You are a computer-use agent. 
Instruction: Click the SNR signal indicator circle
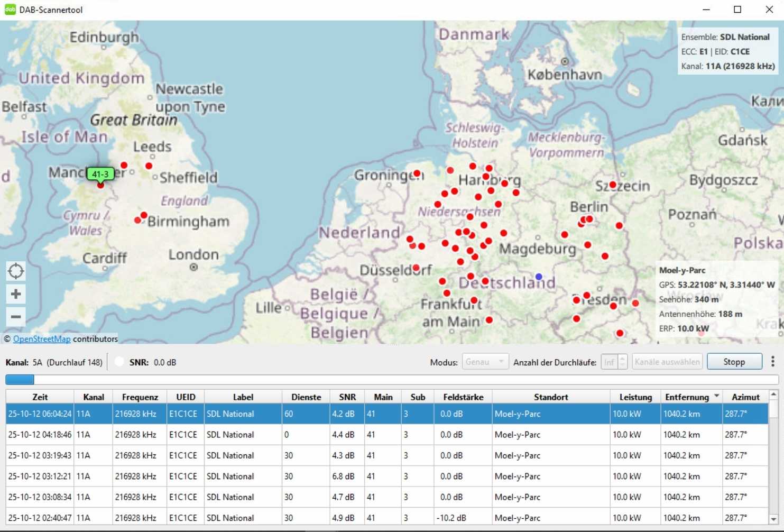(x=119, y=362)
